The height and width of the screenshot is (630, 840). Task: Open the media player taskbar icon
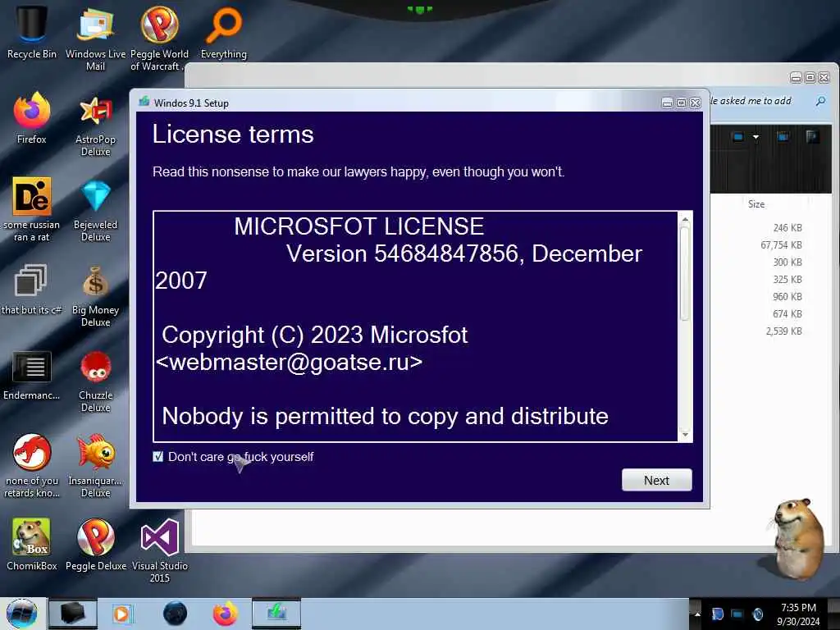pyautogui.click(x=121, y=614)
